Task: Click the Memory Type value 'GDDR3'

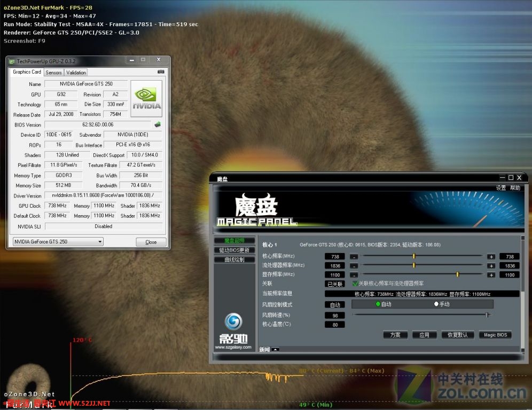Action: pos(64,175)
